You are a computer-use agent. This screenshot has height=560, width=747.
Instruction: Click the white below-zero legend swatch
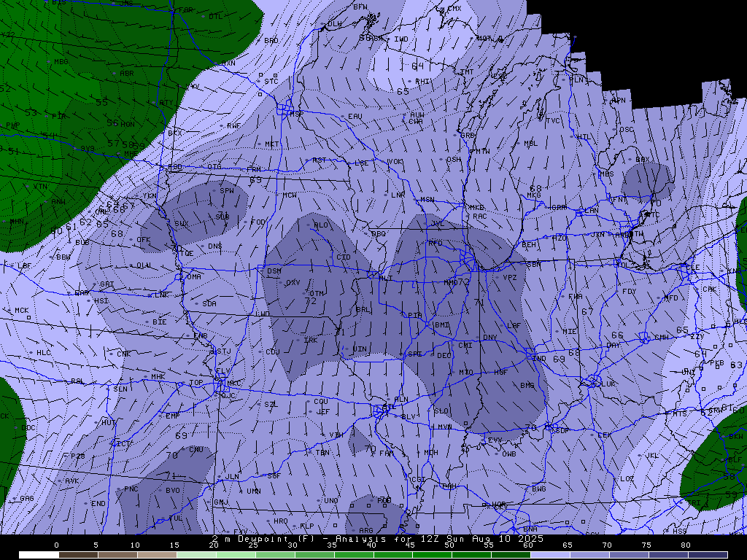[39, 555]
